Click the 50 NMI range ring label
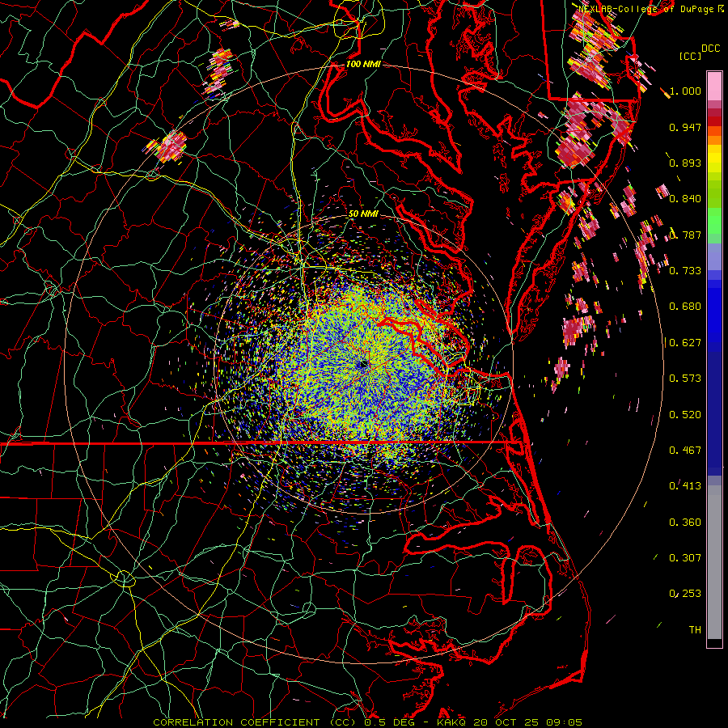728x728 pixels. coord(363,214)
